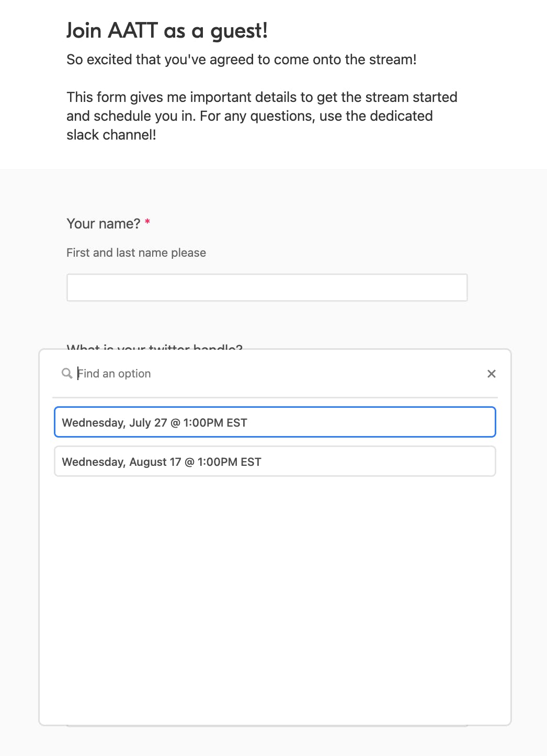Click the word "guest!" in the heading
The image size is (547, 756).
click(240, 31)
